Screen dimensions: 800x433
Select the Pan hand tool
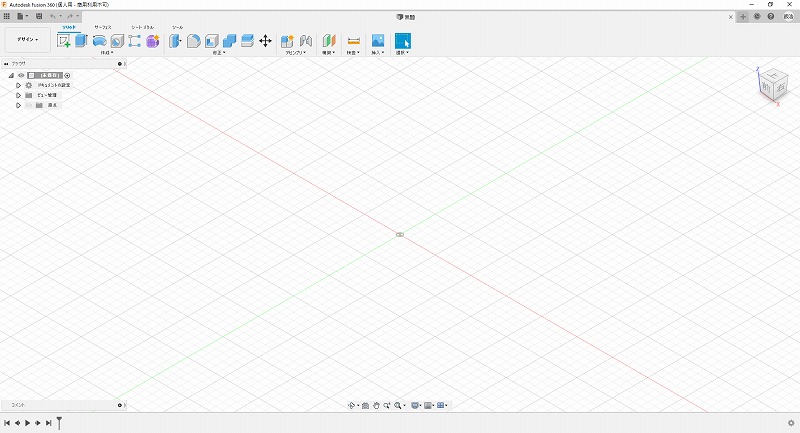[376, 405]
